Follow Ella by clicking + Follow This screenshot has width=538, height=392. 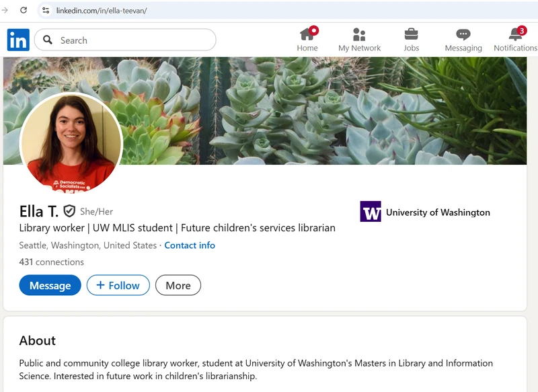[118, 285]
